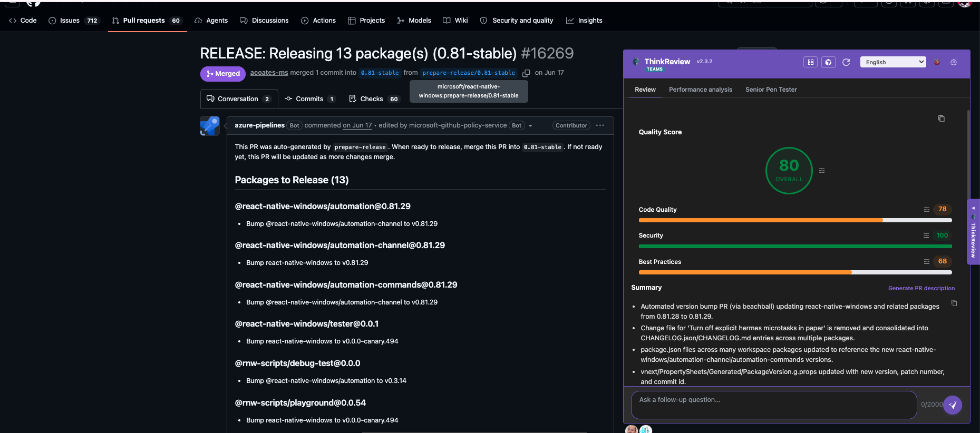Click the azure-pipelines avatar

tap(210, 126)
